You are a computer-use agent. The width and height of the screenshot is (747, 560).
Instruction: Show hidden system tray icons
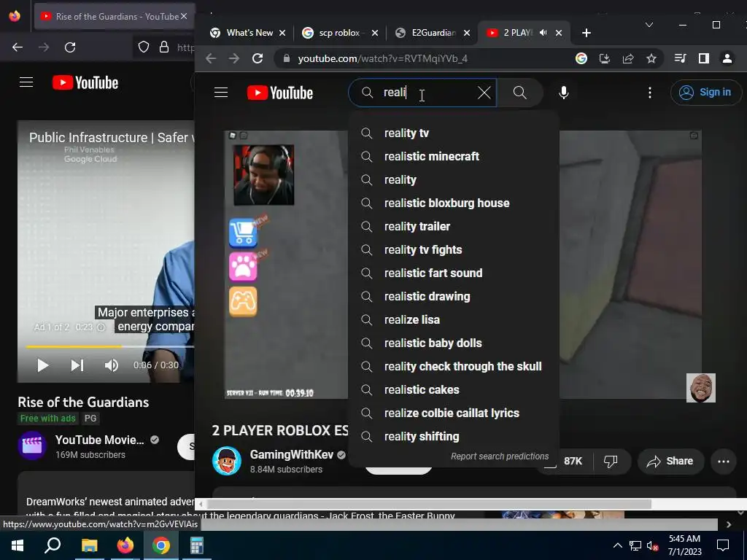point(617,545)
